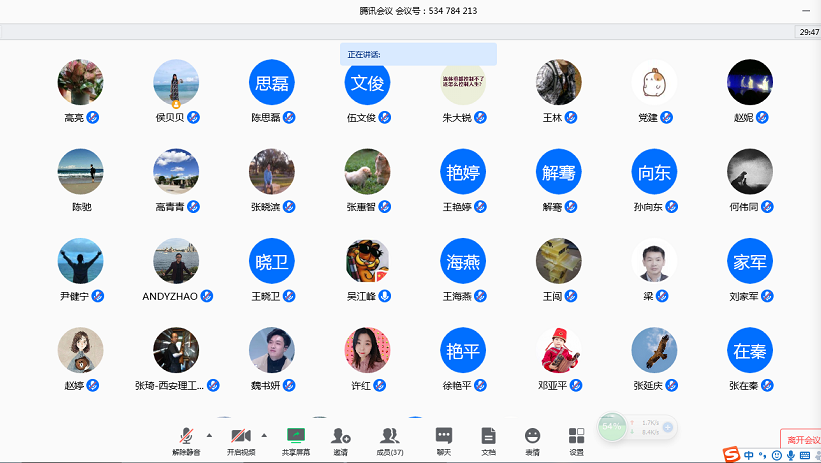Click the Sogou input method S icon
Image resolution: width=821 pixels, height=463 pixels.
733,455
